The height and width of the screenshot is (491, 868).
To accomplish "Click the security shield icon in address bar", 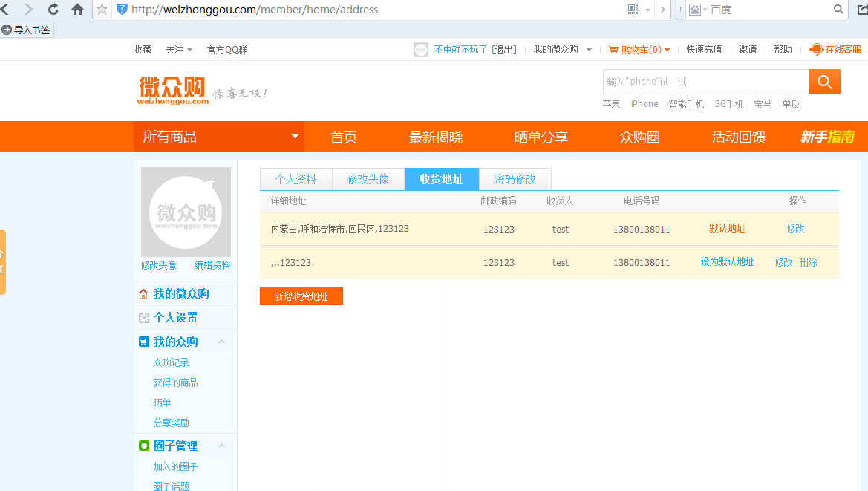I will pos(122,10).
